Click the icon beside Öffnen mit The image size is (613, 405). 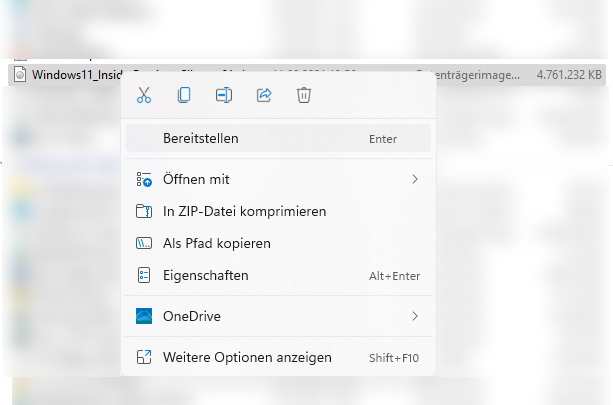click(144, 180)
